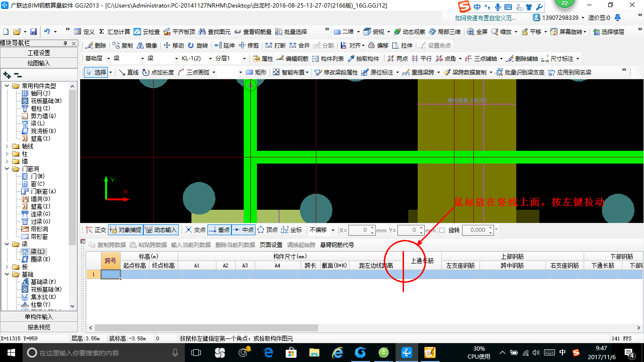Viewport: 644px width, 362px height.
Task: Click the 定义 define button
Action: (x=84, y=32)
